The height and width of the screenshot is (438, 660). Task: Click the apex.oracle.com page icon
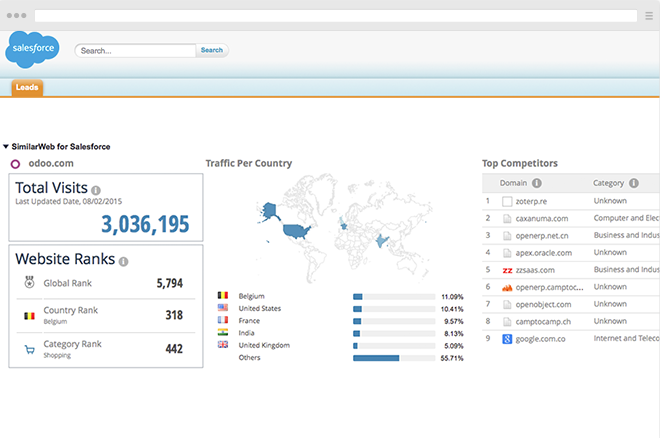[507, 253]
